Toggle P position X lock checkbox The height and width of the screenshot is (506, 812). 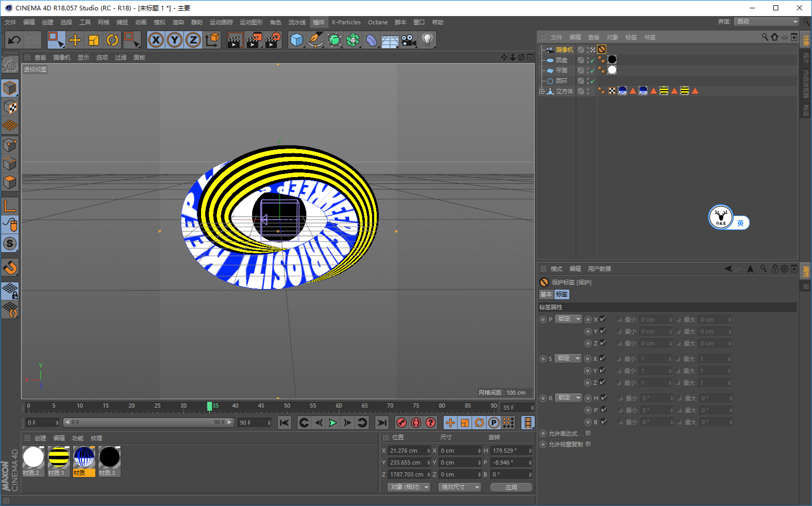click(603, 319)
